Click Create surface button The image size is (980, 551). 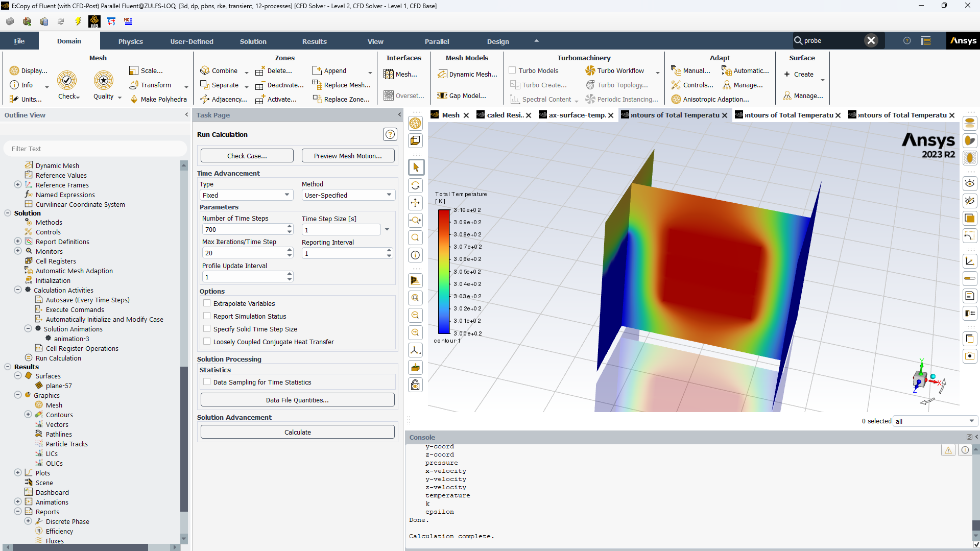[799, 75]
